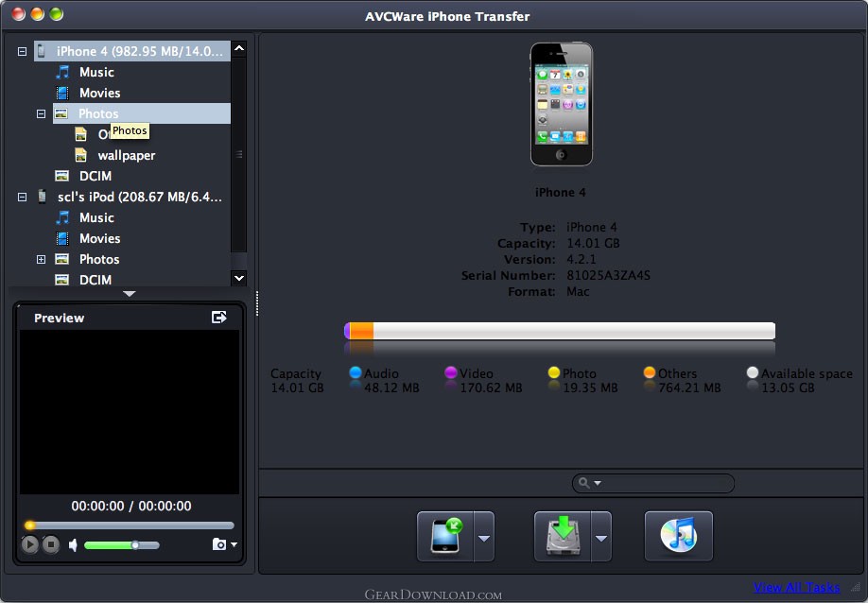Click the music note icon under iPhone 4
Viewport: 868px width, 603px height.
point(62,72)
